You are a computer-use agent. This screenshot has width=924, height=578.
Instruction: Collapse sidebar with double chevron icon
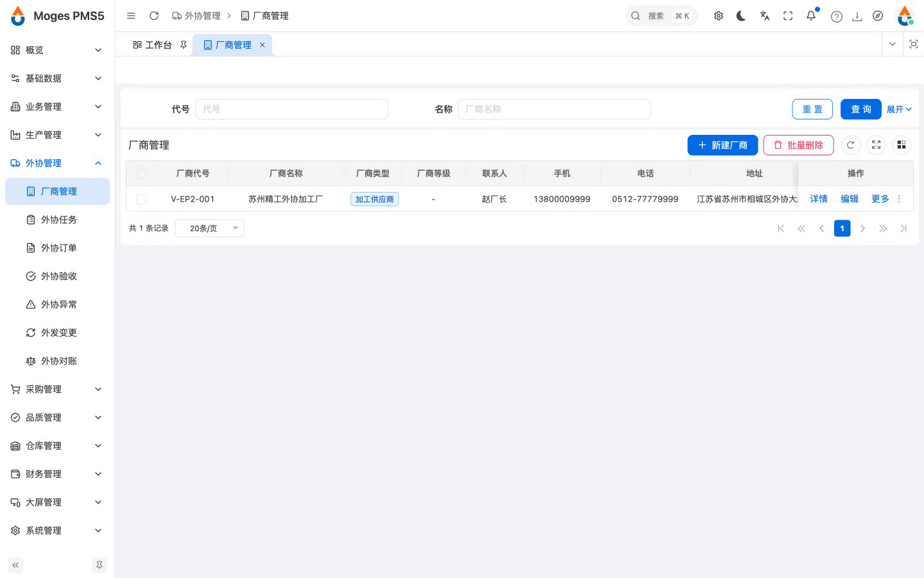(x=15, y=565)
